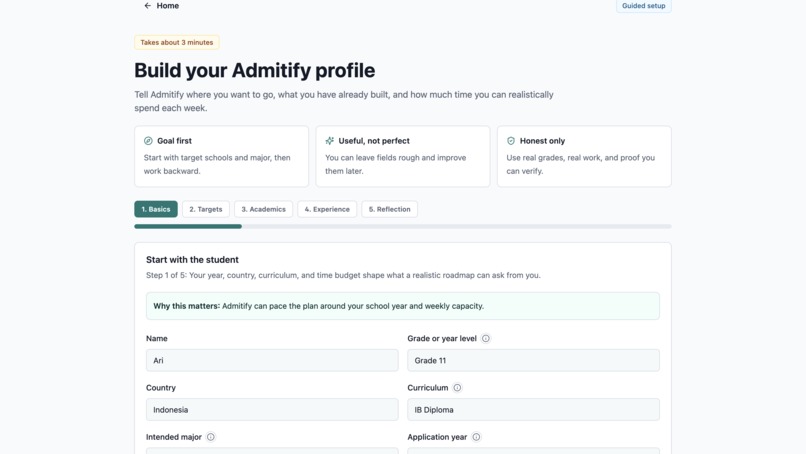Click the Curriculum field showing IB Diploma
Image resolution: width=806 pixels, height=454 pixels.
pyautogui.click(x=534, y=410)
